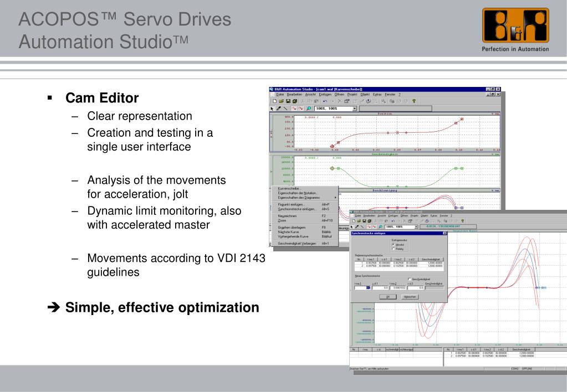
Task: Open Objekt menu in lower window
Action: tap(424, 216)
